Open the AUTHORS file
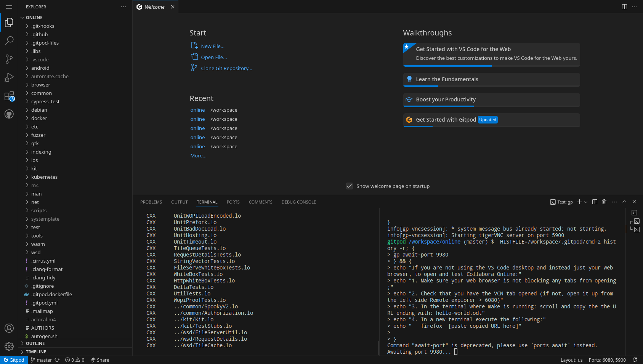643x364 pixels. coord(75,328)
